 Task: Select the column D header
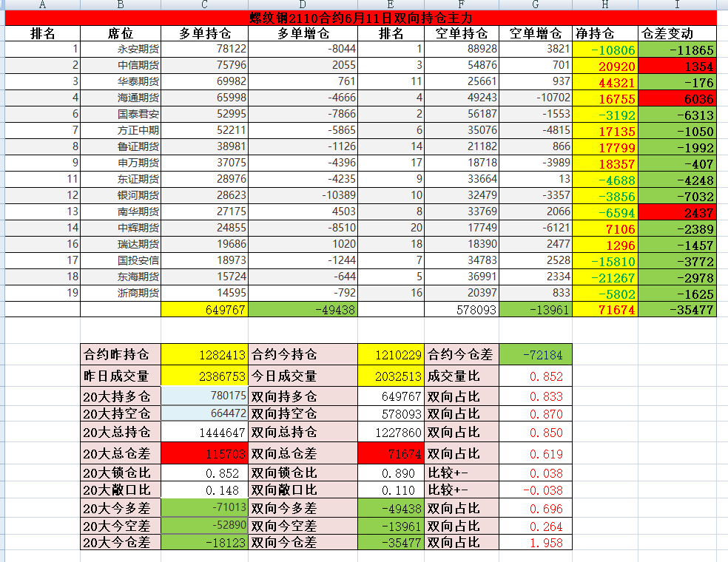[x=303, y=4]
